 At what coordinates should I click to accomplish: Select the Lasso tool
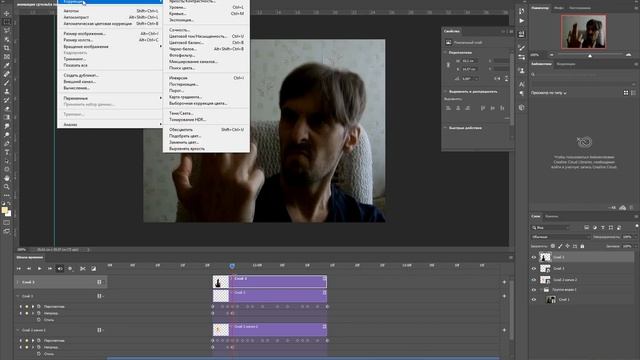click(7, 31)
